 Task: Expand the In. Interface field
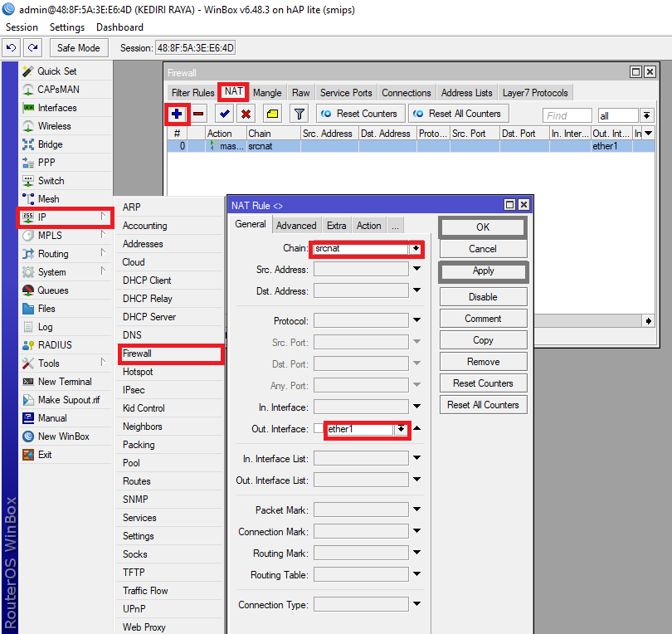[x=417, y=407]
